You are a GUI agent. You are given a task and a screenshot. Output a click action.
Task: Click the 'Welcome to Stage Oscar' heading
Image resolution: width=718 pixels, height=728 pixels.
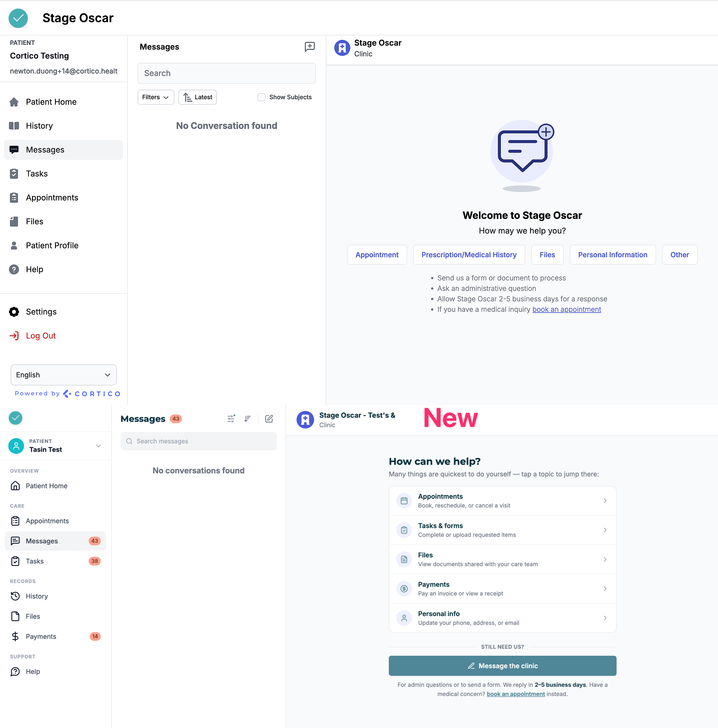click(522, 215)
